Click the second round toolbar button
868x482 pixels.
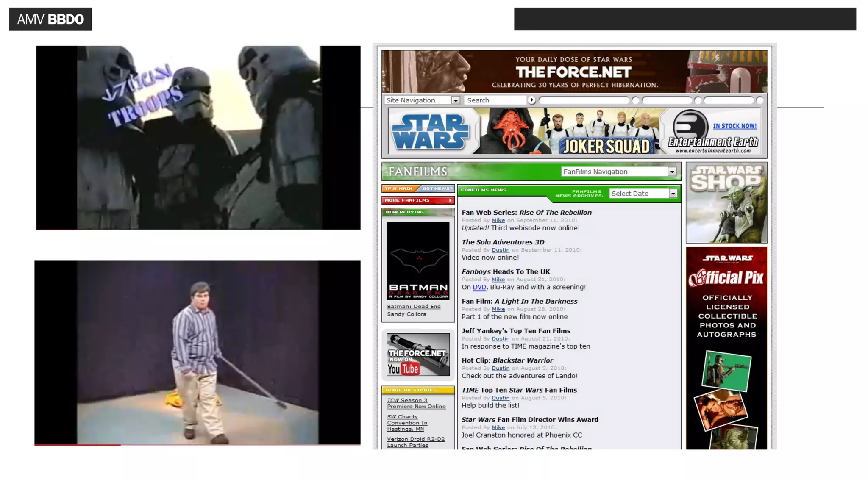(698, 100)
